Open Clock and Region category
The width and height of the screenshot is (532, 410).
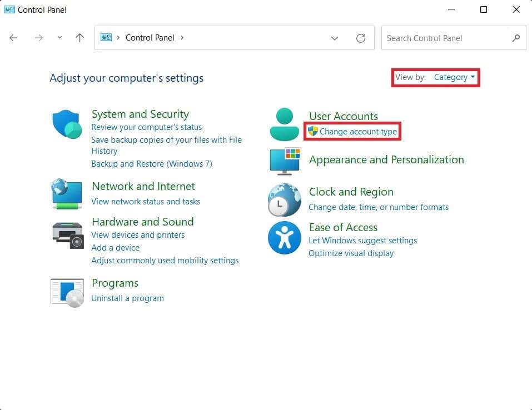point(351,192)
